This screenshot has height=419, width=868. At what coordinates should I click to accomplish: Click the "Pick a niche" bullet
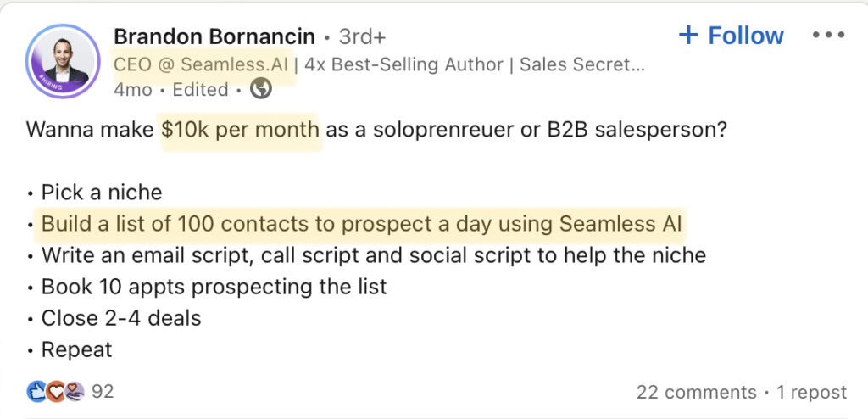tap(101, 192)
